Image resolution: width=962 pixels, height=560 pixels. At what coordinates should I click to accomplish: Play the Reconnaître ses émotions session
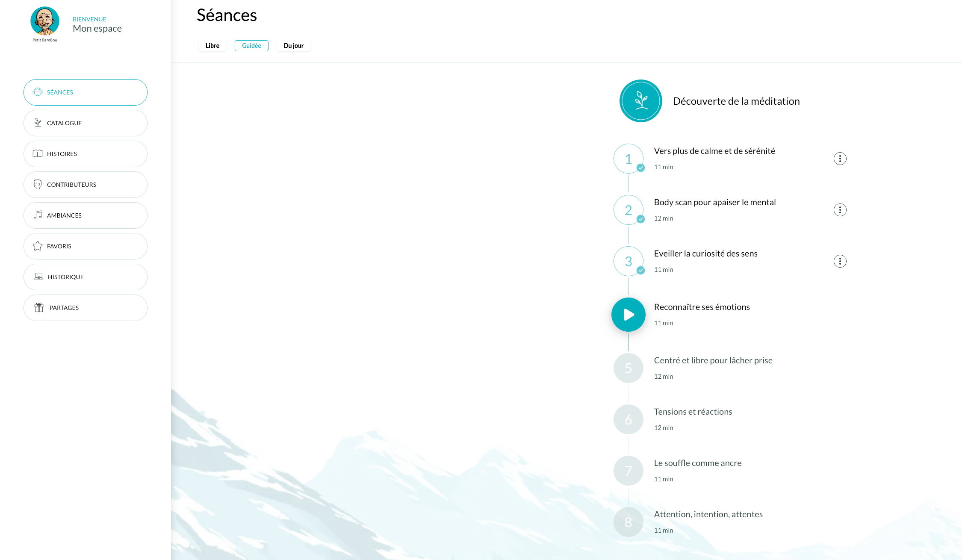628,315
